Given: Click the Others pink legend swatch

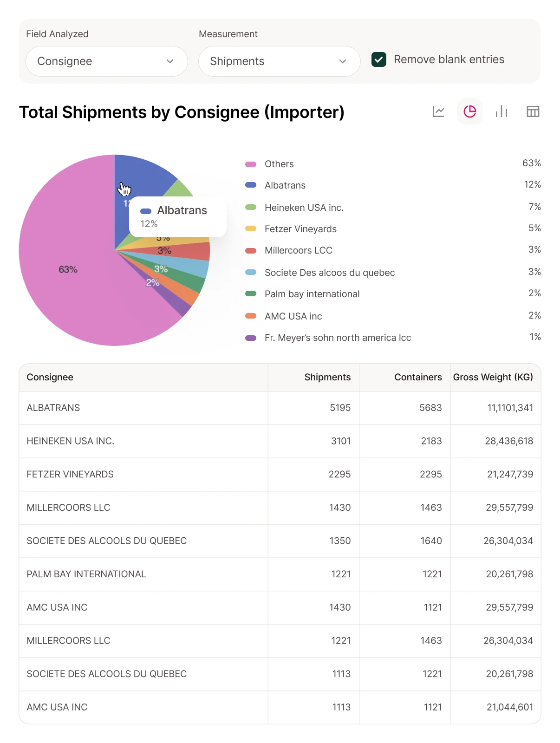Looking at the screenshot, I should click(251, 164).
